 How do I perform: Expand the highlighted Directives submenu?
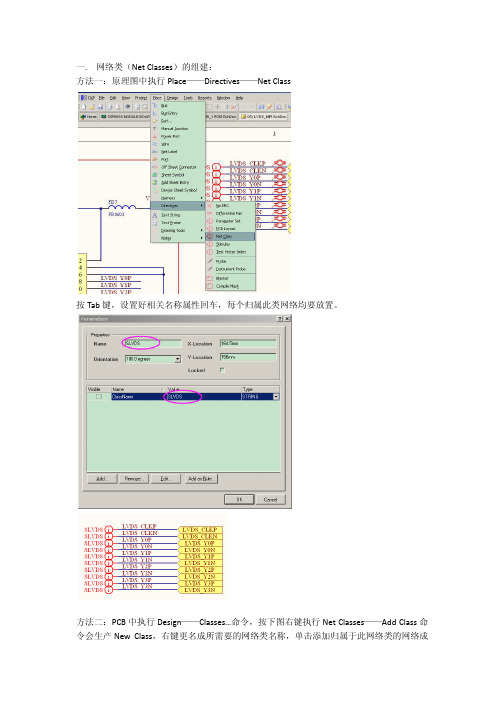point(178,206)
